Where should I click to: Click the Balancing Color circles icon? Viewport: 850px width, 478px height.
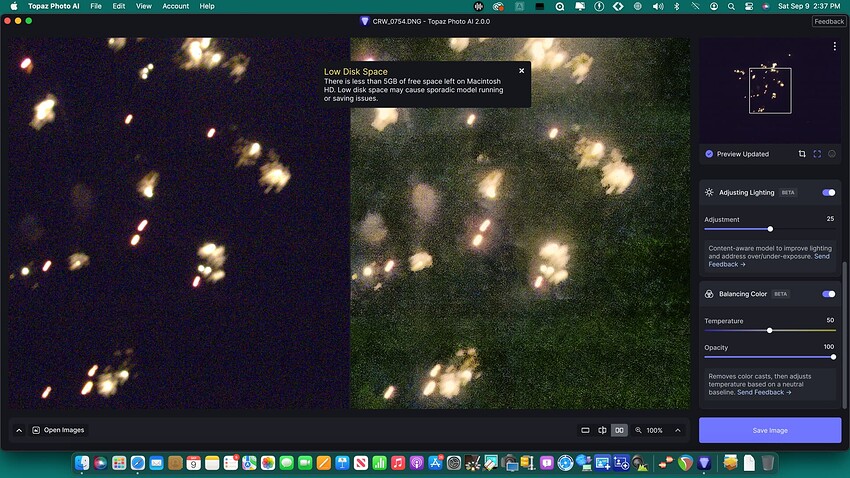(709, 294)
